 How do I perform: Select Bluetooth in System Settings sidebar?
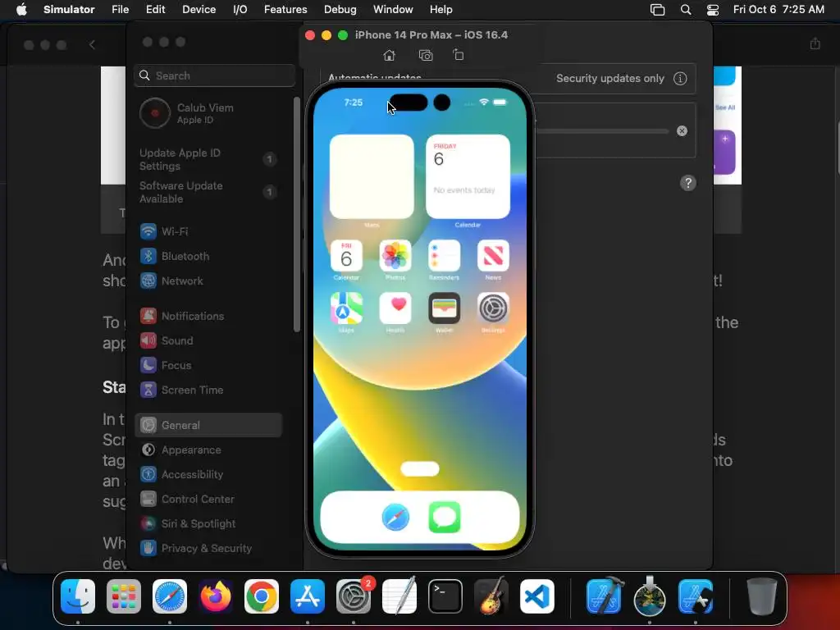(x=208, y=256)
